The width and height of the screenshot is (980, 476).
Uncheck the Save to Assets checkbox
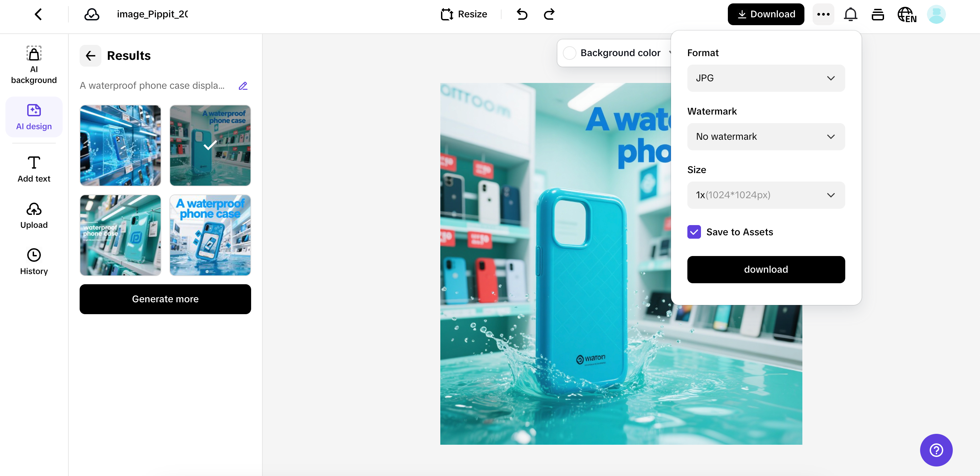[x=694, y=232]
